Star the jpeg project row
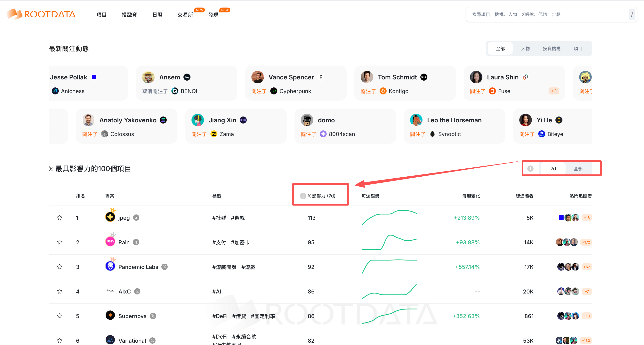Viewport: 644px width, 345px height. pos(60,218)
